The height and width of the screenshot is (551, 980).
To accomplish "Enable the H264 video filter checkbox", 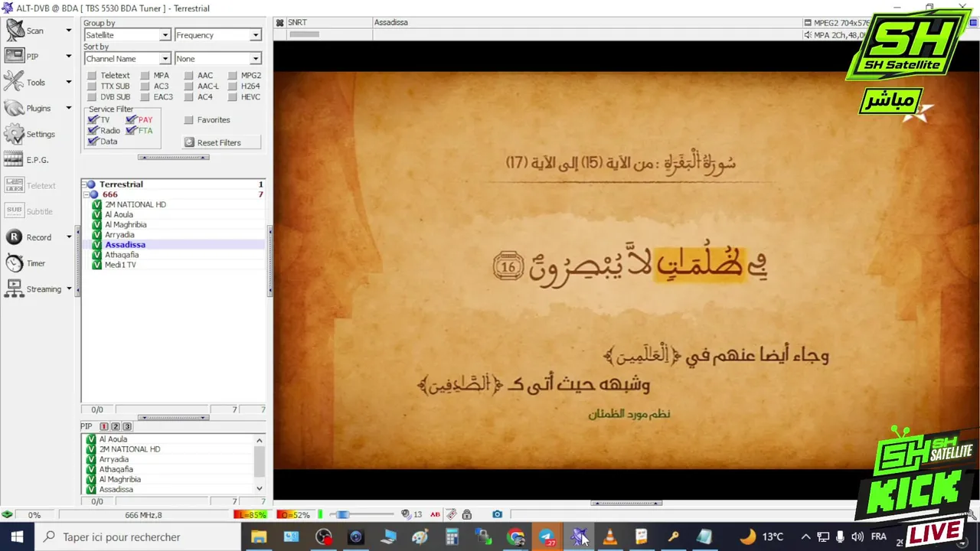I will point(233,86).
